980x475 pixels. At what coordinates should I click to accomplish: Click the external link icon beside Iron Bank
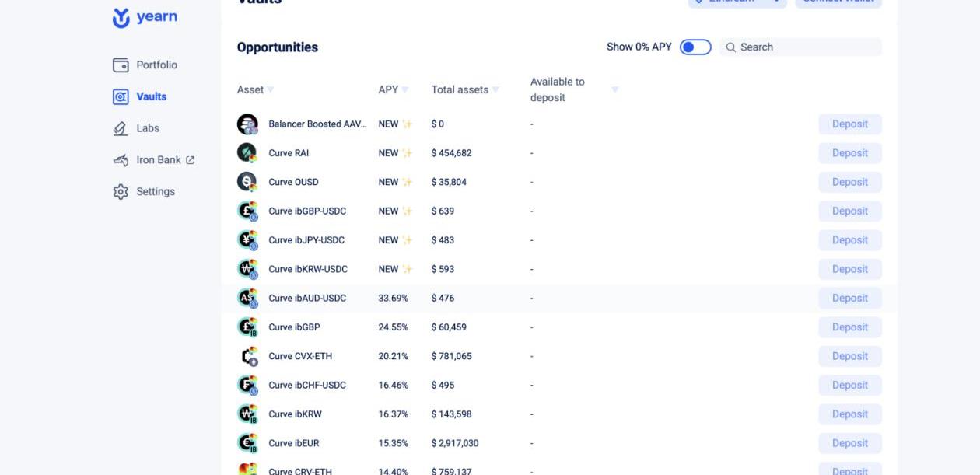(191, 160)
